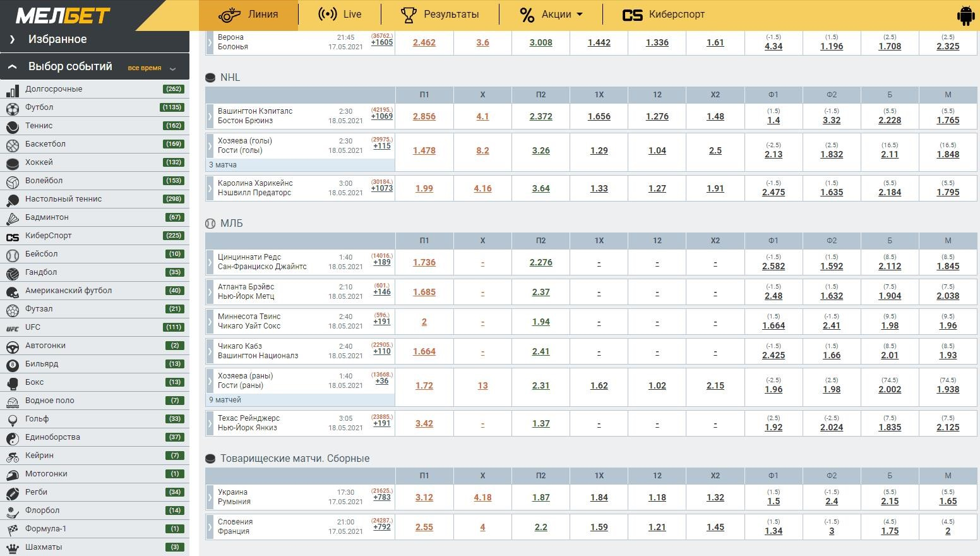Viewport: 980px width, 556px height.
Task: Click the CS esports icon in sidebar
Action: tap(12, 236)
